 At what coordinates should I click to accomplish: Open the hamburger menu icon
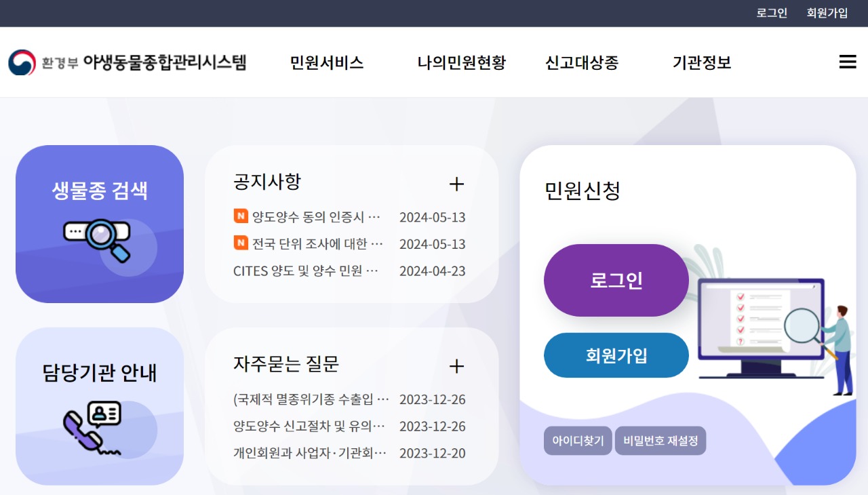tap(847, 62)
